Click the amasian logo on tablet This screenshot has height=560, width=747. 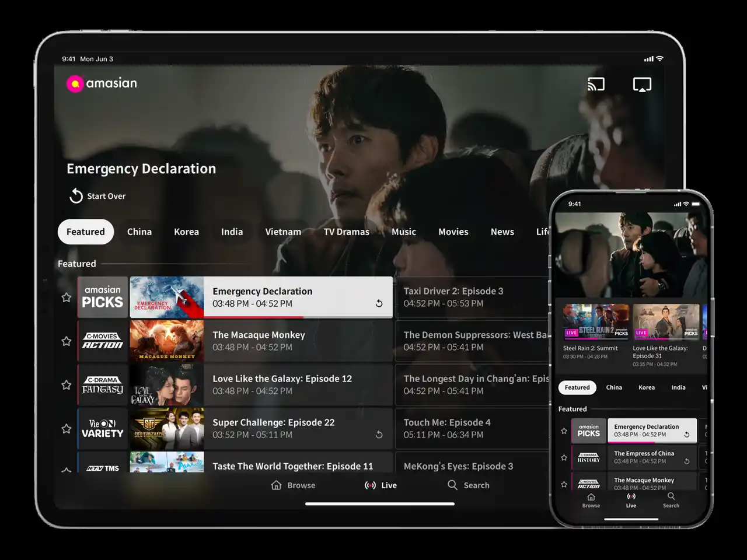tap(102, 83)
